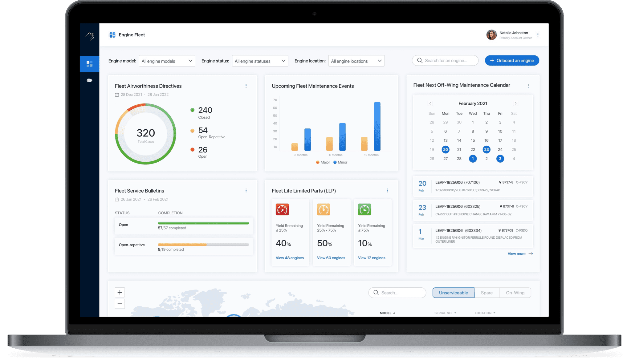The image size is (631, 364).
Task: Go to next month in calendar
Action: click(x=515, y=103)
